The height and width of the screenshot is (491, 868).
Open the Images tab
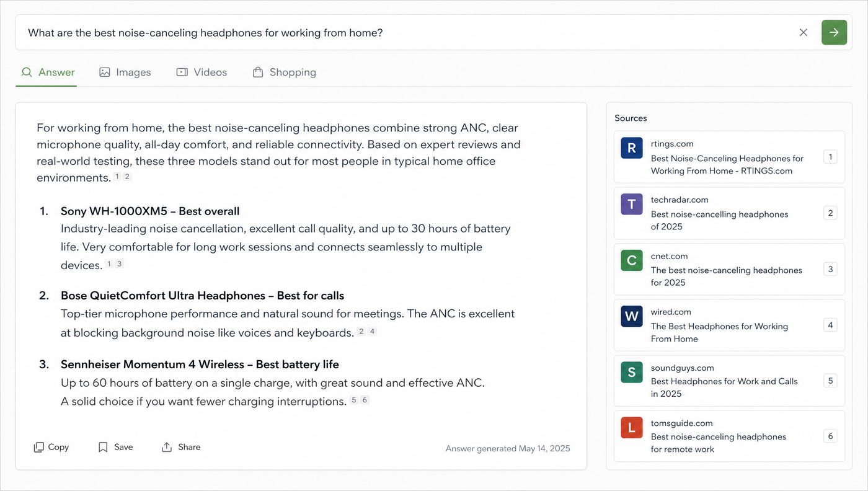[125, 72]
